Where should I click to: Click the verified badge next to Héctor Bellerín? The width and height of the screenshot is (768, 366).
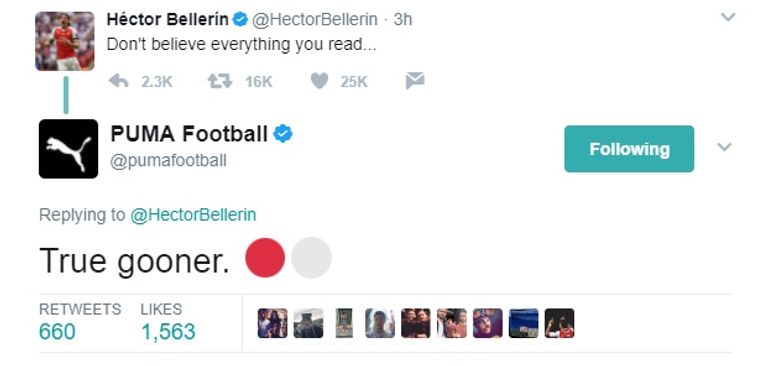click(x=240, y=20)
